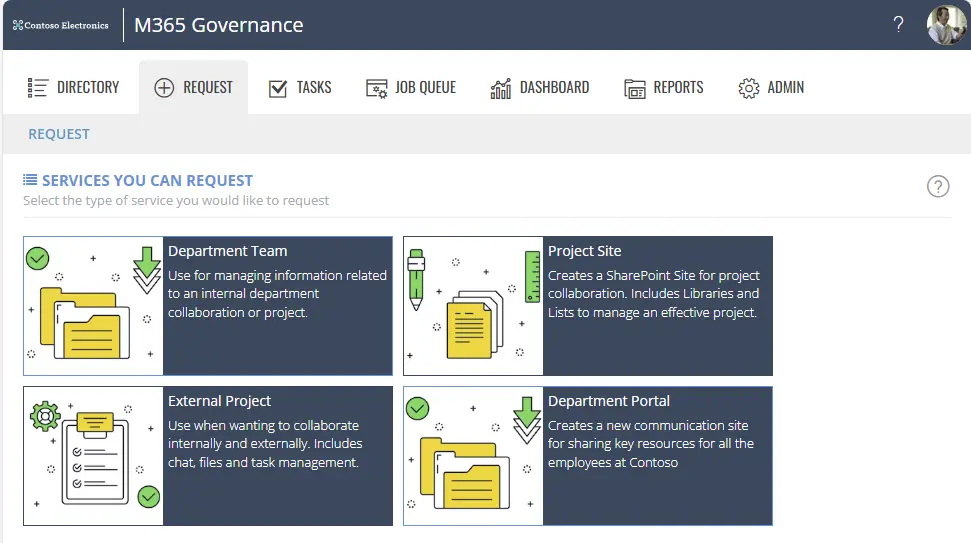
Task: Click the circled help icon beside services
Action: pyautogui.click(x=938, y=186)
